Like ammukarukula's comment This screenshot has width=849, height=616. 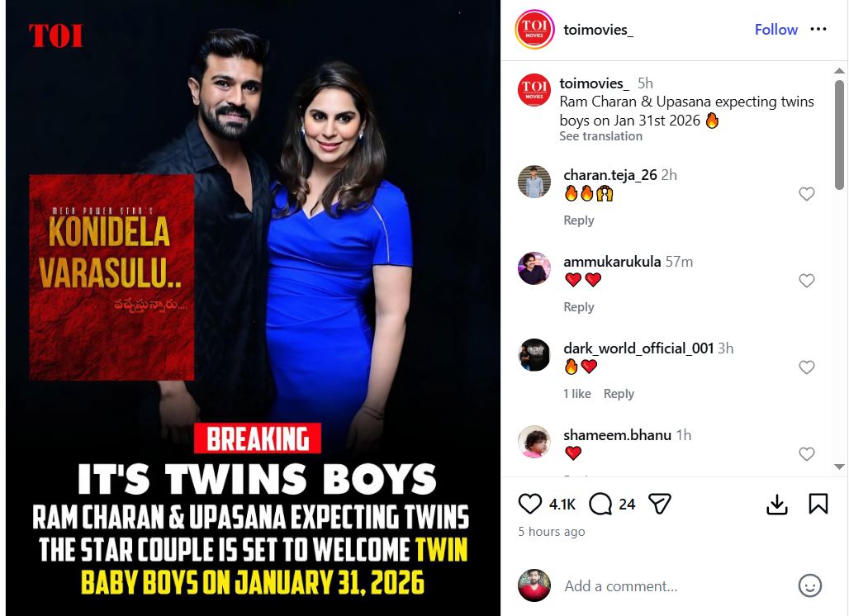[x=806, y=281]
